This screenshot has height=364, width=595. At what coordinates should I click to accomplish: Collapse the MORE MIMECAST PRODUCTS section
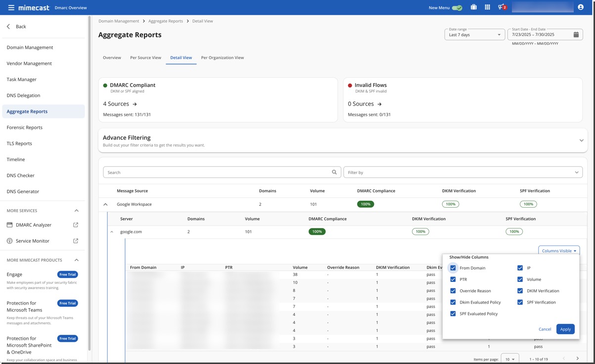click(x=76, y=260)
